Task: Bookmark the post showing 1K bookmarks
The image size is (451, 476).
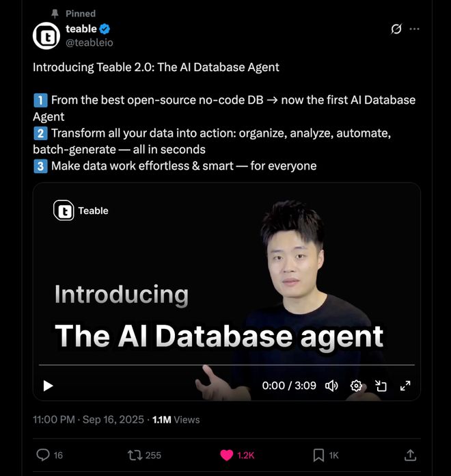Action: [318, 455]
